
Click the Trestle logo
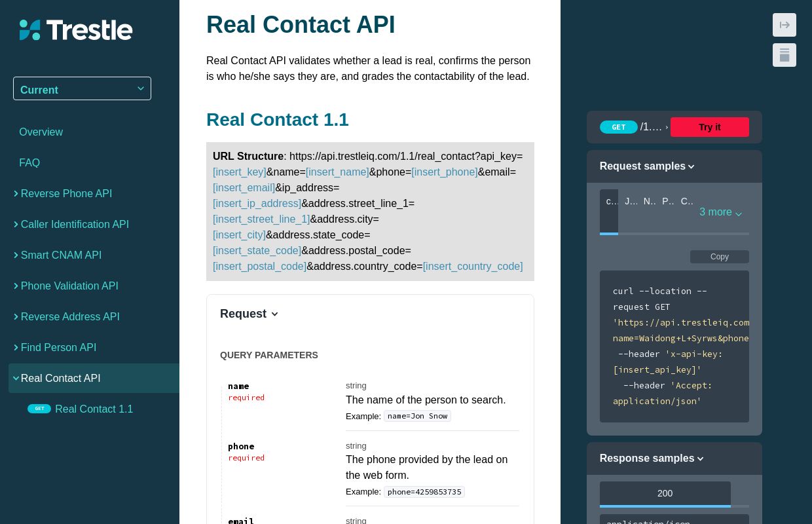tap(76, 30)
